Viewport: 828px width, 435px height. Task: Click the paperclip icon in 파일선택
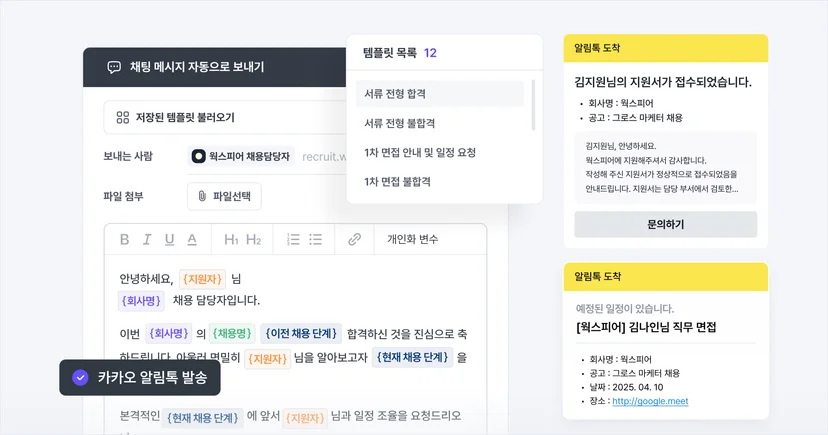(202, 196)
